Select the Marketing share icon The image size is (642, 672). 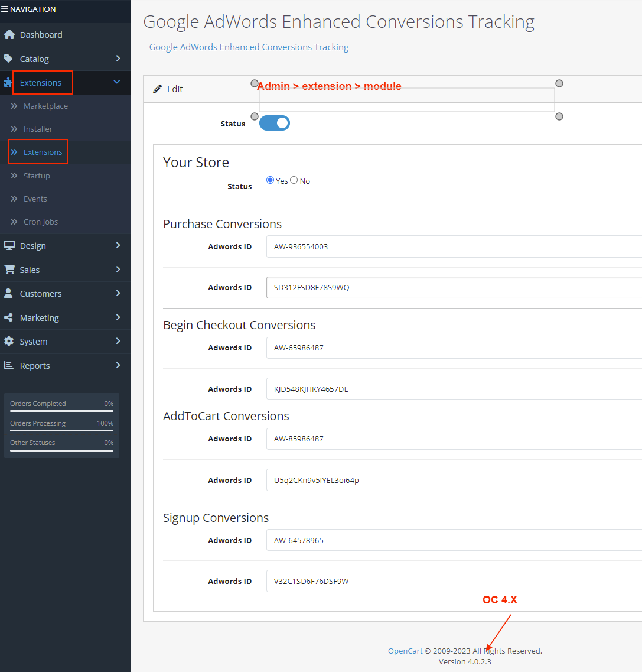pos(9,317)
